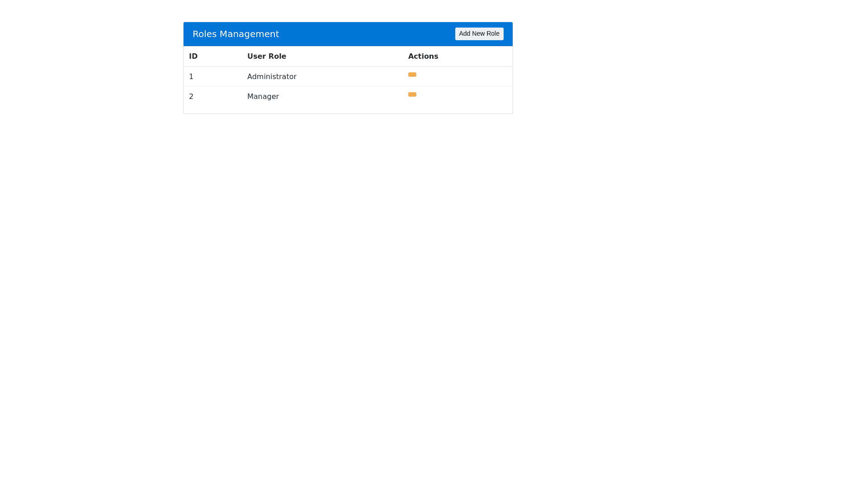Click the Roles Management title text
Viewport: 868px width, 488px height.
(236, 34)
